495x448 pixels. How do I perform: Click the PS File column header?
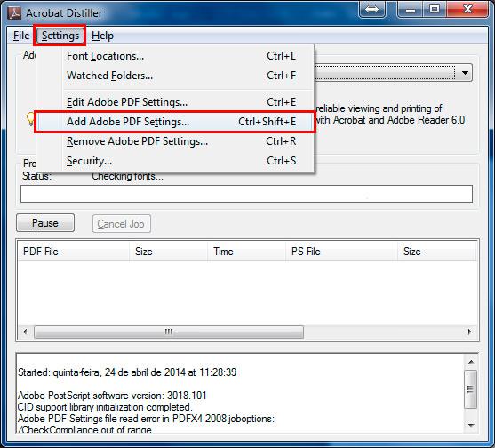point(341,252)
